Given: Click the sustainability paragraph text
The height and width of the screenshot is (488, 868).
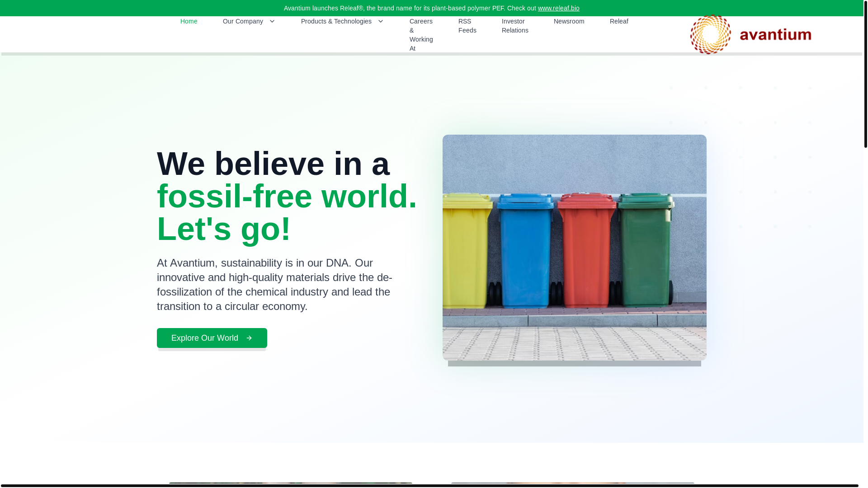Looking at the screenshot, I should click(275, 285).
